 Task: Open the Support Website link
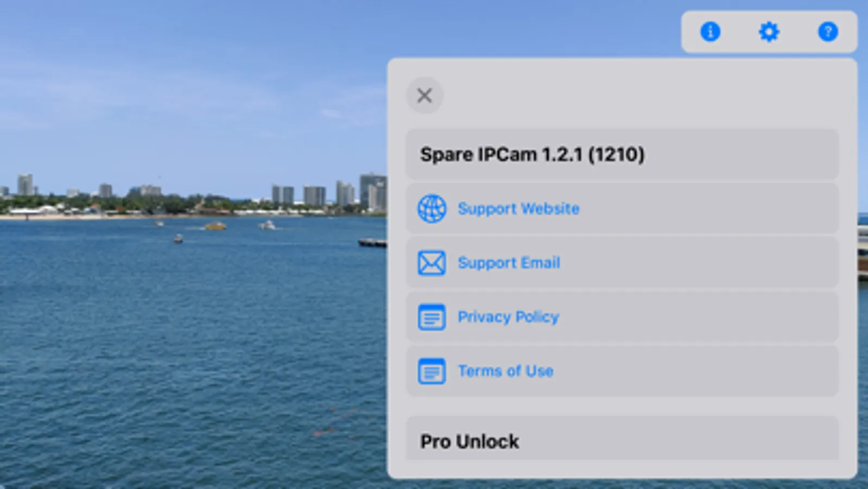click(x=518, y=209)
